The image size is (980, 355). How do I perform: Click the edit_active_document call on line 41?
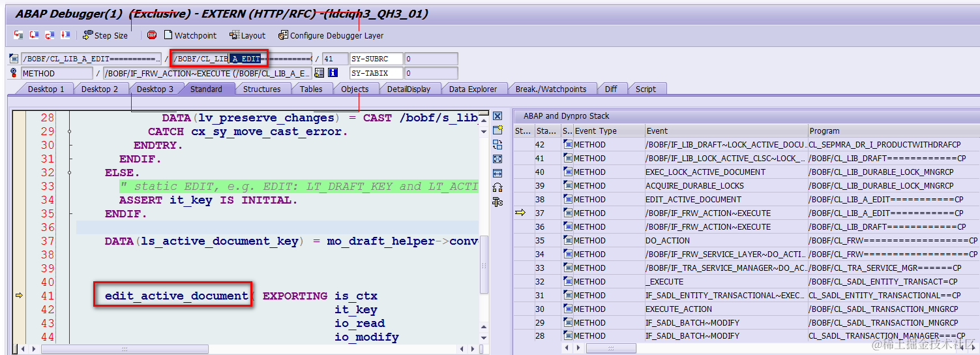pos(176,296)
